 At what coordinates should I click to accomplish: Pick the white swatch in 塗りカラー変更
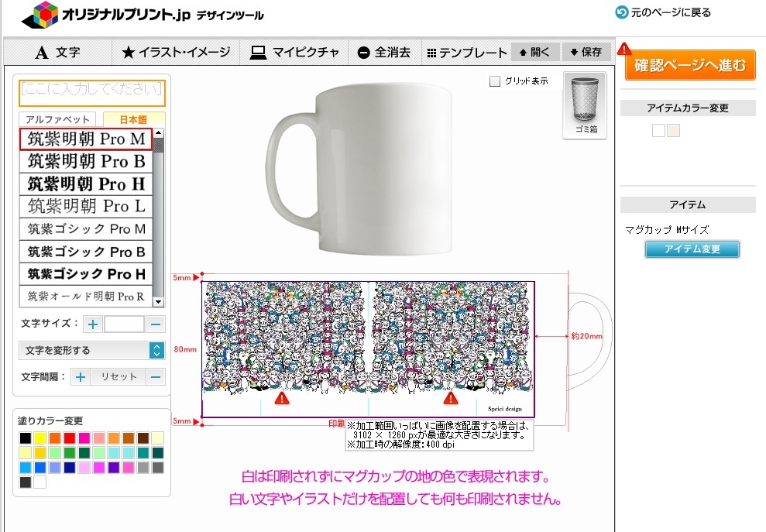point(40,482)
